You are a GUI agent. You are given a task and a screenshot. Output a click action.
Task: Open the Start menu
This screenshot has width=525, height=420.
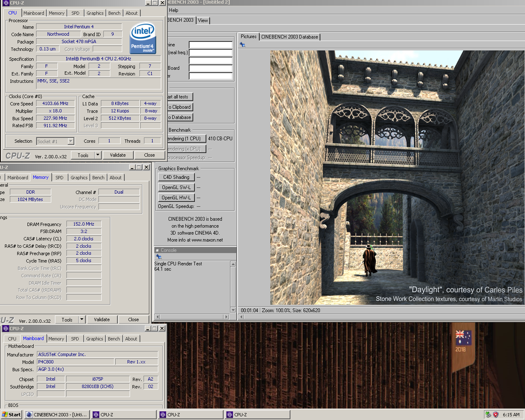click(11, 415)
